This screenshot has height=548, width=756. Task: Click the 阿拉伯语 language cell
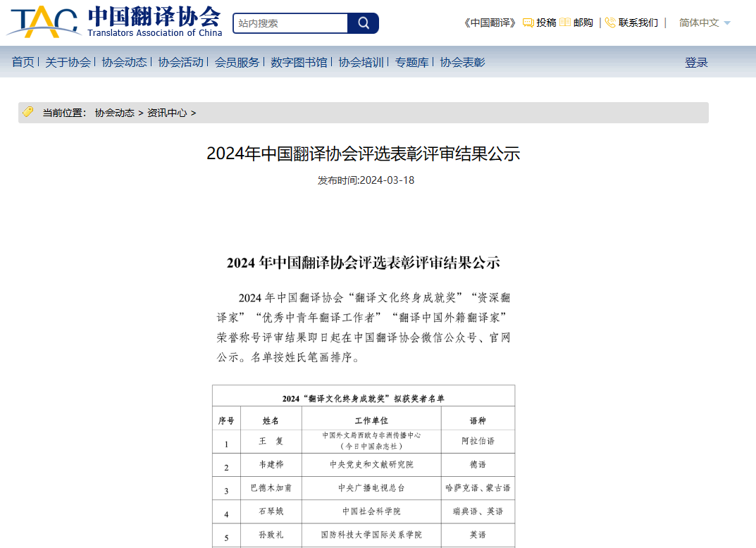click(x=478, y=441)
